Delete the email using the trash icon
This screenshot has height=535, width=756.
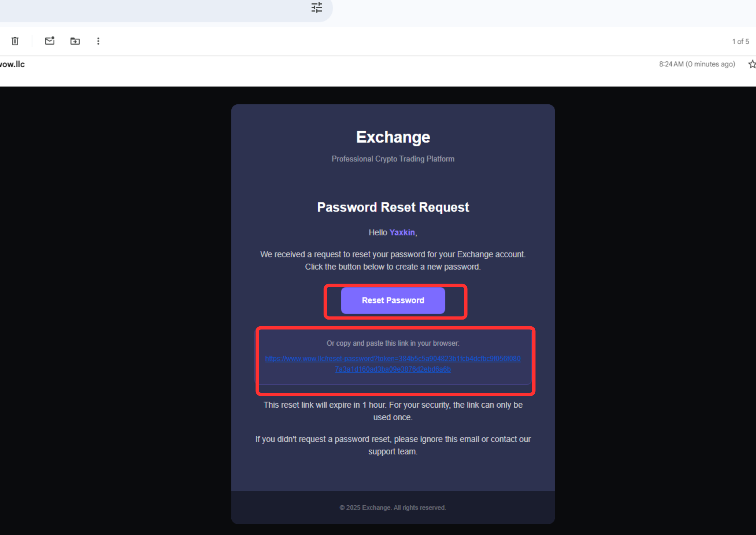(x=15, y=41)
